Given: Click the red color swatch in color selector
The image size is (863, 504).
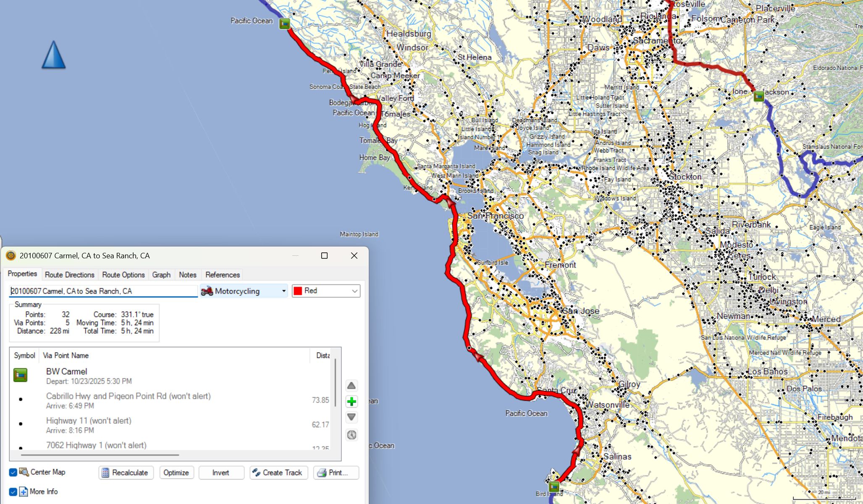Looking at the screenshot, I should coord(298,291).
